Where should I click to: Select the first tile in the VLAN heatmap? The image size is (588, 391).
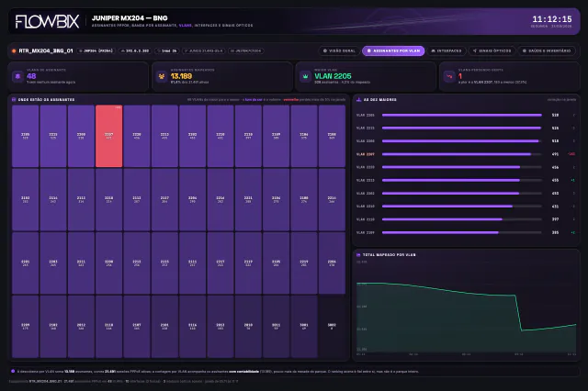[x=25, y=136]
